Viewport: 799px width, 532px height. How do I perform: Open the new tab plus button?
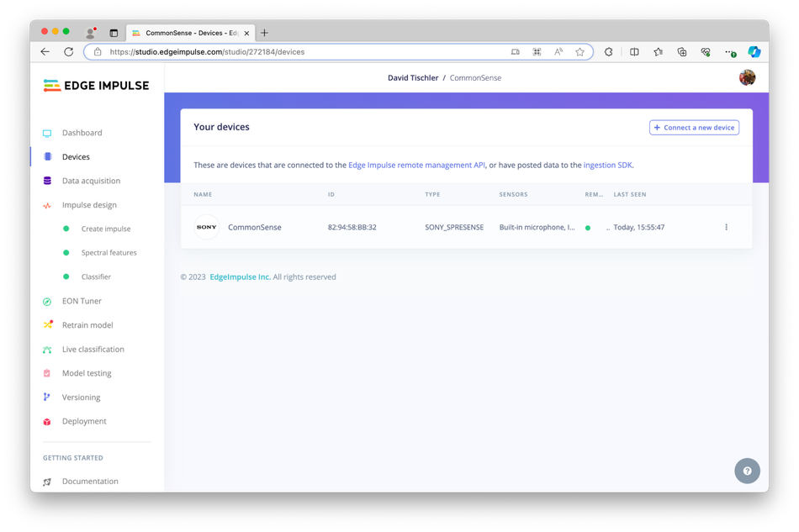coord(264,33)
